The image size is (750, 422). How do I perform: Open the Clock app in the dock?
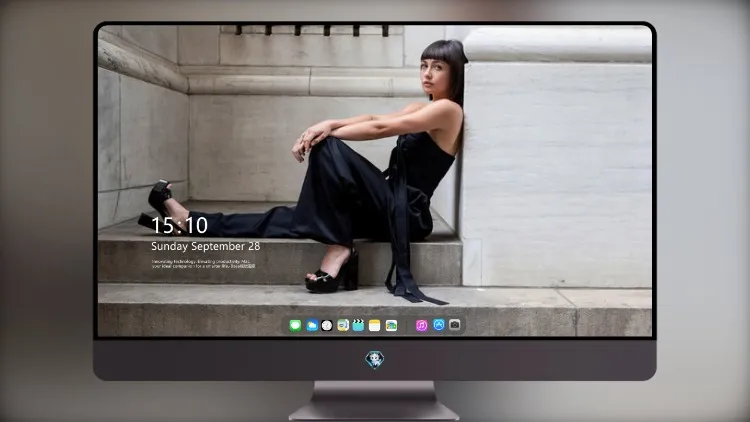pos(327,326)
